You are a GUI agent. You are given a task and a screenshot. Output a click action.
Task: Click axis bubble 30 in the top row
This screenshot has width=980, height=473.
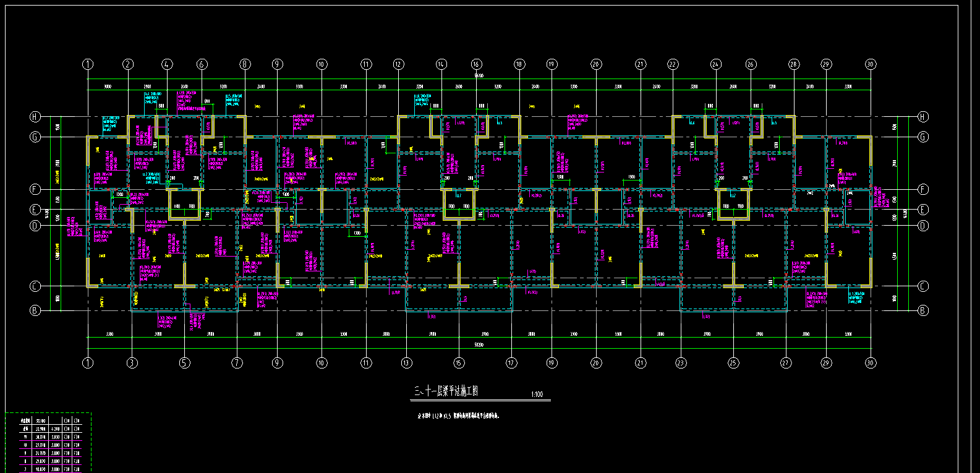871,64
